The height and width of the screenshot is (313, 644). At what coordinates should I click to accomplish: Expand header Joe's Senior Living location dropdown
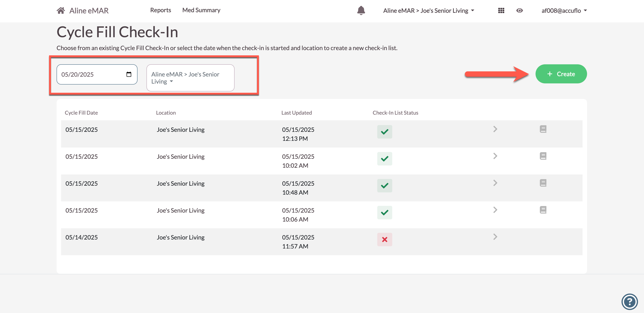pyautogui.click(x=429, y=10)
